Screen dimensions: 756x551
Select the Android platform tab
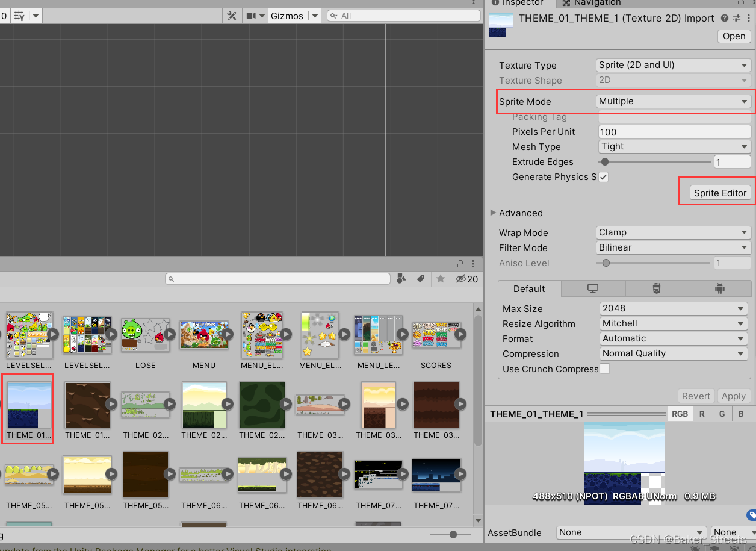(x=720, y=289)
